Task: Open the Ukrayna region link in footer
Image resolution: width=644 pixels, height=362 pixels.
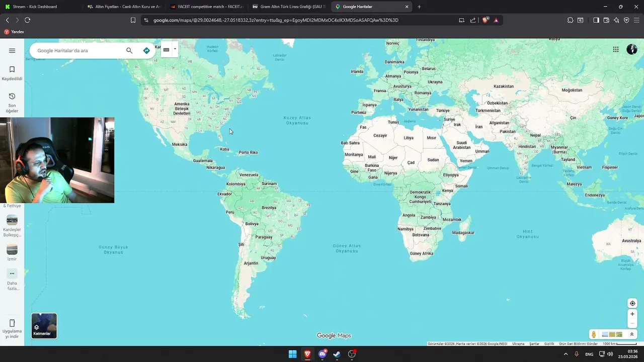Action: [518, 344]
